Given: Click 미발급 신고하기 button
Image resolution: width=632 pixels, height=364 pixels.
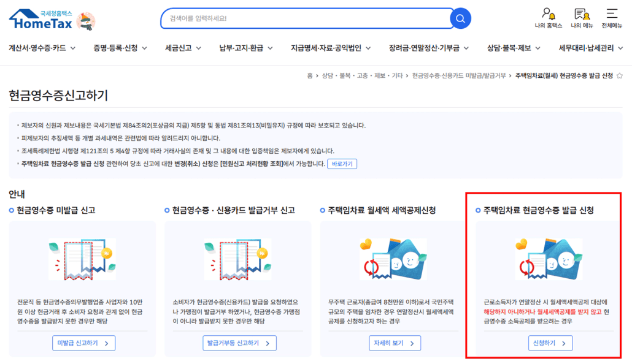Looking at the screenshot, I should 83,343.
